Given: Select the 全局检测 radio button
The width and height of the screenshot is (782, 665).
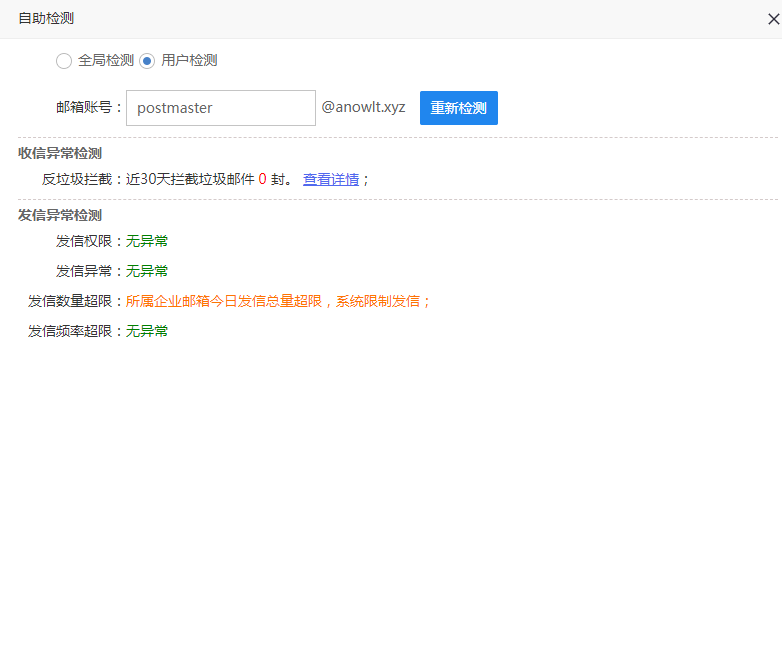Looking at the screenshot, I should (64, 61).
